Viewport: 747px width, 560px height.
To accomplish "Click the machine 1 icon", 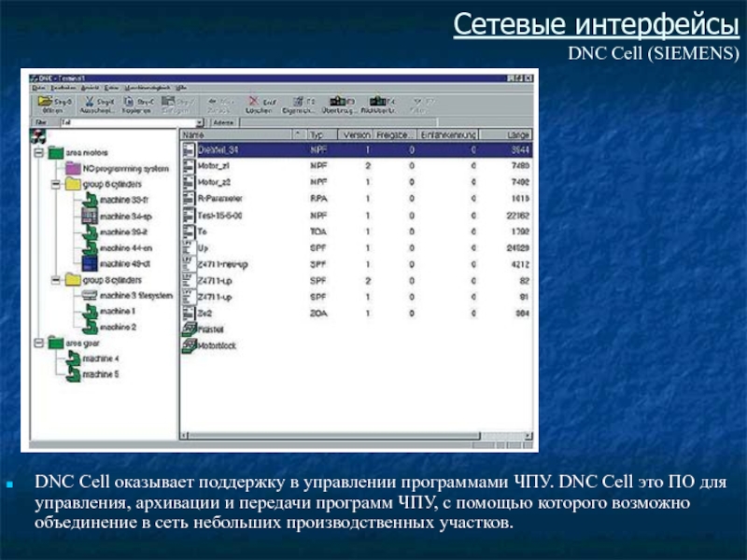I will pyautogui.click(x=90, y=312).
